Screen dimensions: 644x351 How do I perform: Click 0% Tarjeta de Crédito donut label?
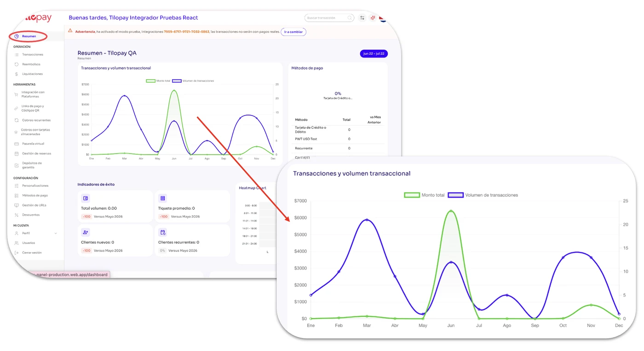point(338,96)
